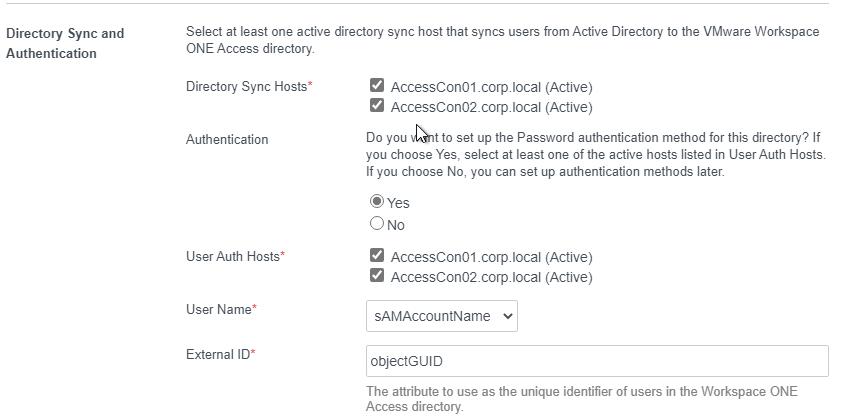Screen dimensions: 842x419
Task: Open the sAMAccountName User Name dropdown
Action: 441,316
